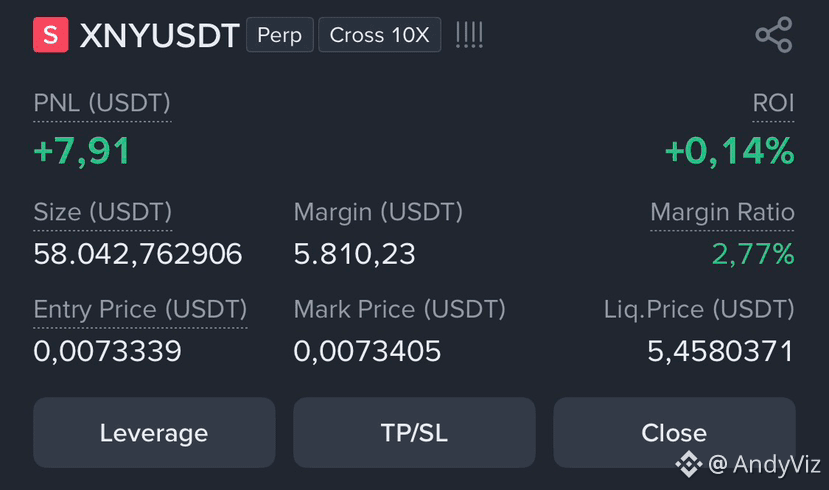
Task: Tap the Entry Price (USDT) label
Action: click(x=140, y=309)
